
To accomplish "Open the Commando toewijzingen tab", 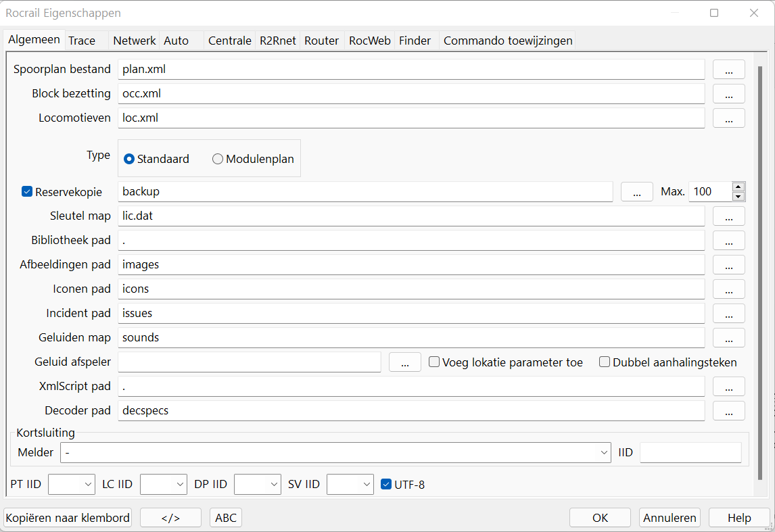I will click(x=507, y=41).
